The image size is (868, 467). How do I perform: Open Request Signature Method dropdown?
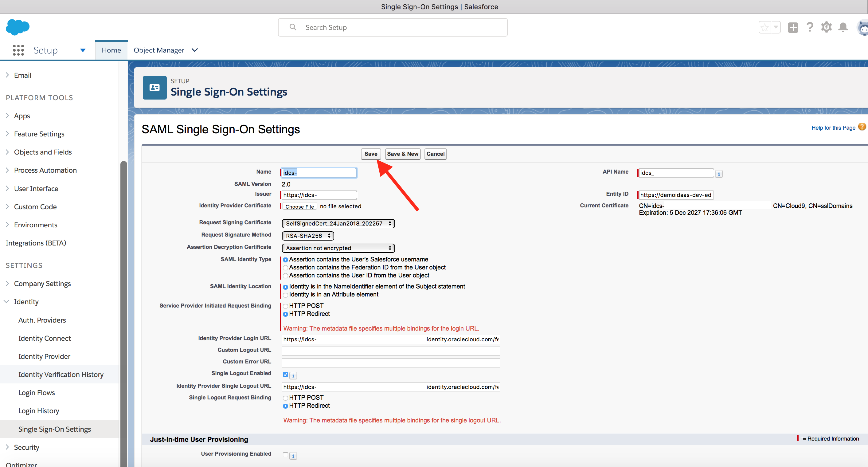click(x=308, y=236)
